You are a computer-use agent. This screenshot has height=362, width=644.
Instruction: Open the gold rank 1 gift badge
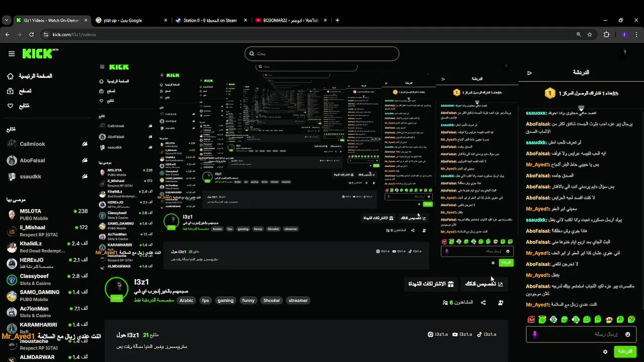click(x=550, y=93)
